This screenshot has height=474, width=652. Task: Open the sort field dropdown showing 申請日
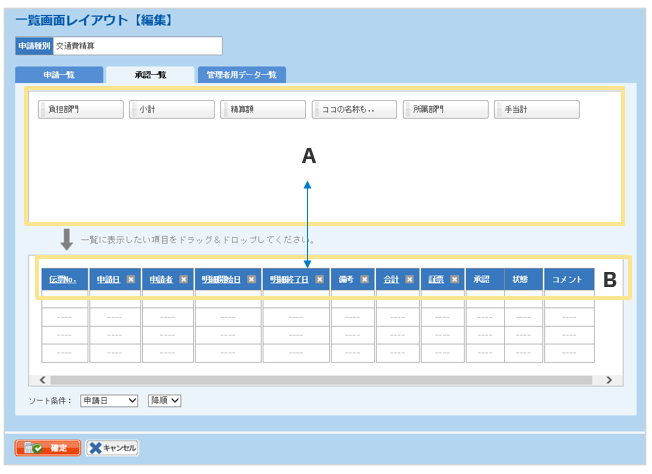(109, 400)
